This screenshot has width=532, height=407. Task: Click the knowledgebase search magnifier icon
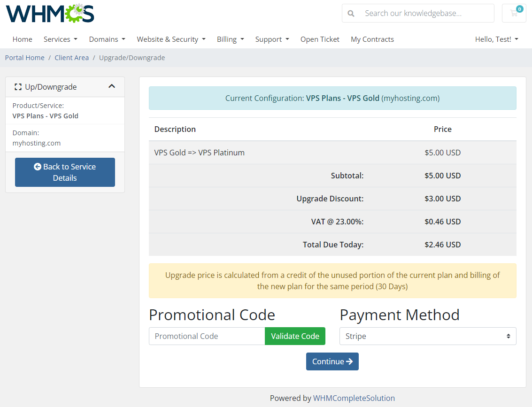click(x=351, y=13)
